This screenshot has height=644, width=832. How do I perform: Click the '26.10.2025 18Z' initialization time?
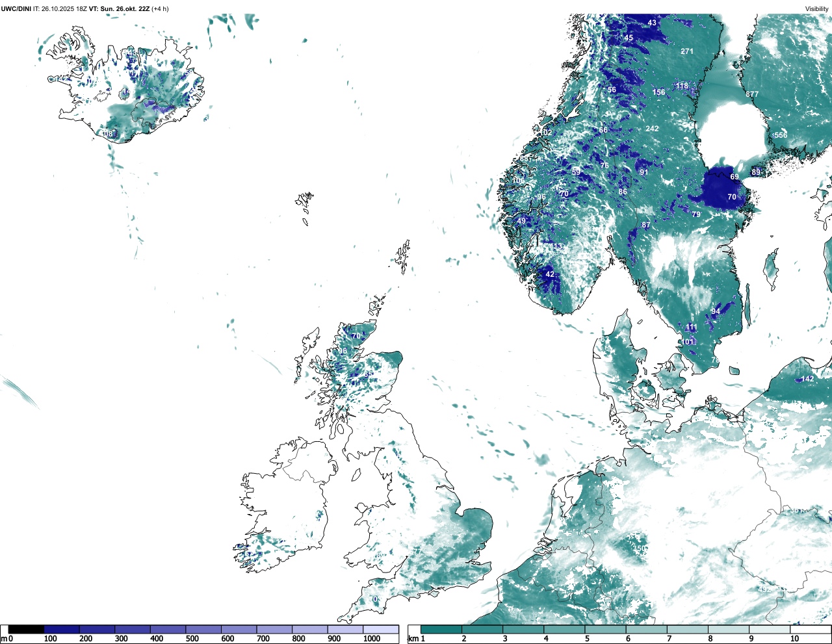[x=64, y=8]
